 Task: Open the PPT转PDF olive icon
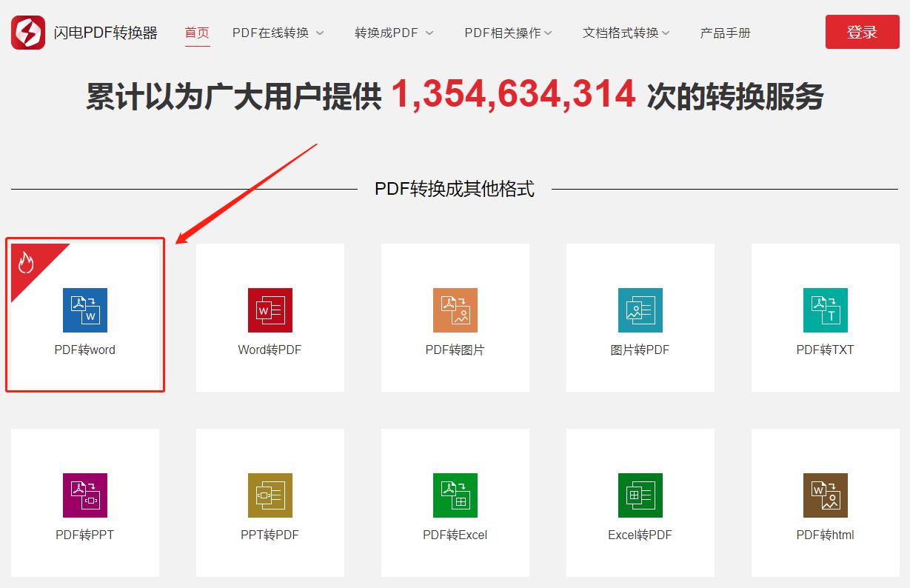tap(270, 495)
